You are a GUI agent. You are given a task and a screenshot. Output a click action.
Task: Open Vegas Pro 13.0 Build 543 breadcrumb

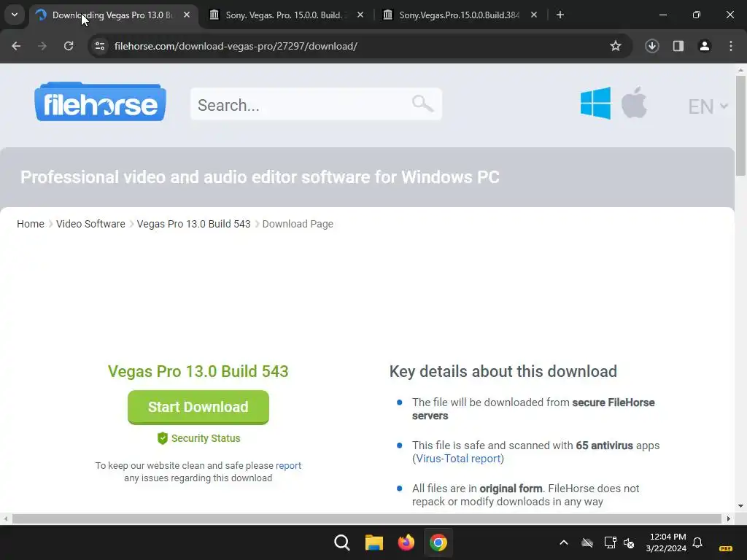point(193,224)
